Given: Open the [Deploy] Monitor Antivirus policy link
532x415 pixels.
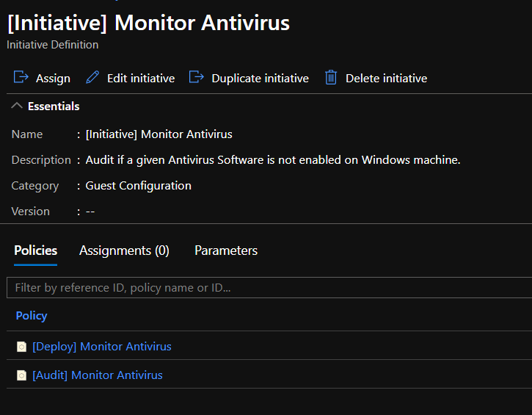Looking at the screenshot, I should click(x=102, y=347).
